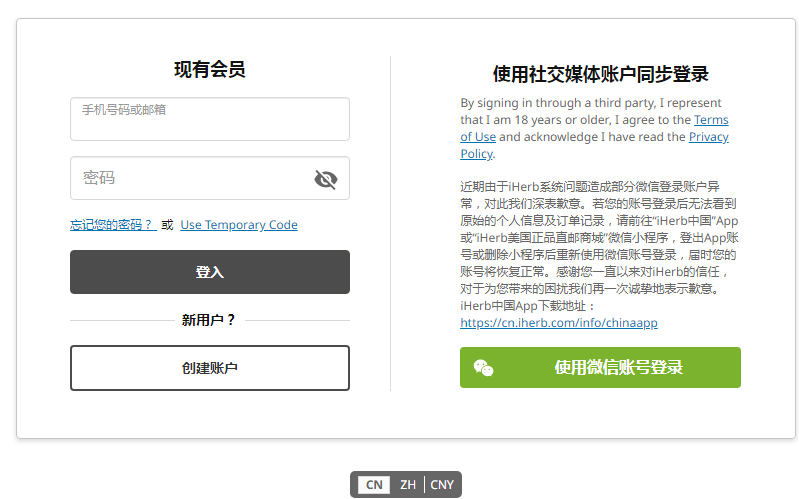Click the 现有会员 heading

(209, 69)
